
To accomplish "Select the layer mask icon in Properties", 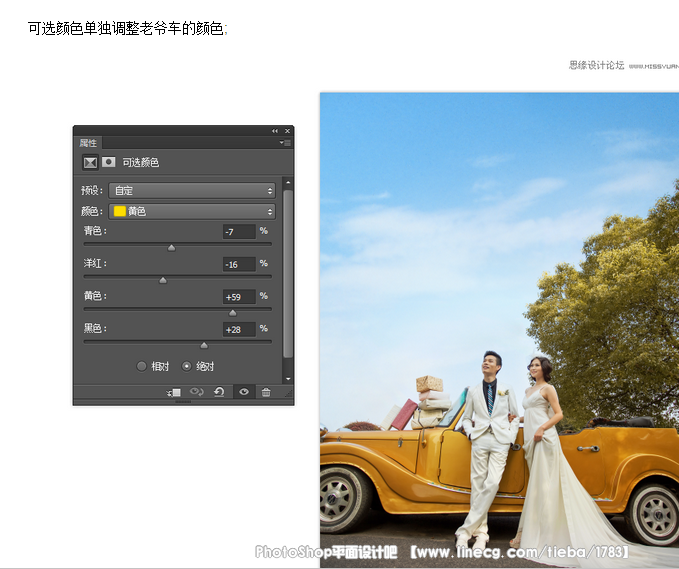I will coord(109,162).
